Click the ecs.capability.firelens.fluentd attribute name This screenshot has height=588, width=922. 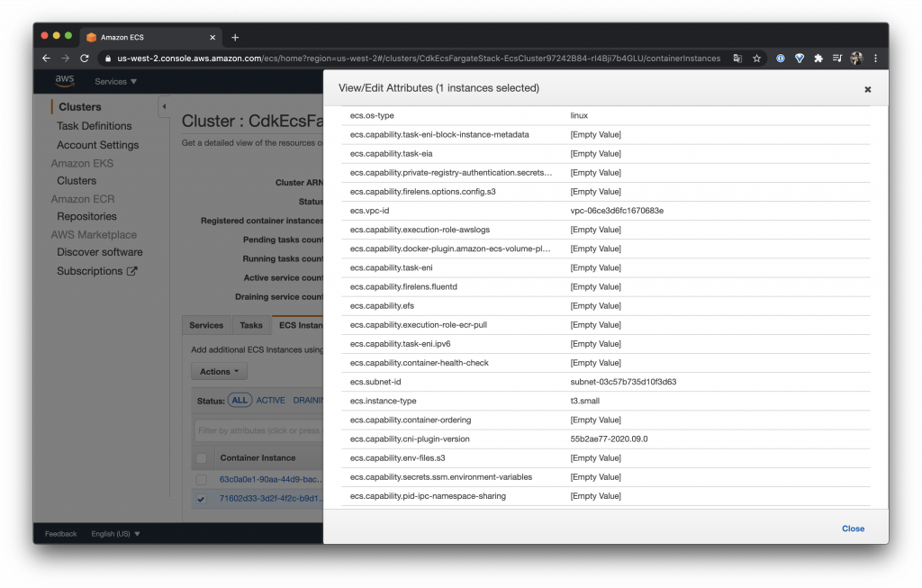[x=403, y=287]
